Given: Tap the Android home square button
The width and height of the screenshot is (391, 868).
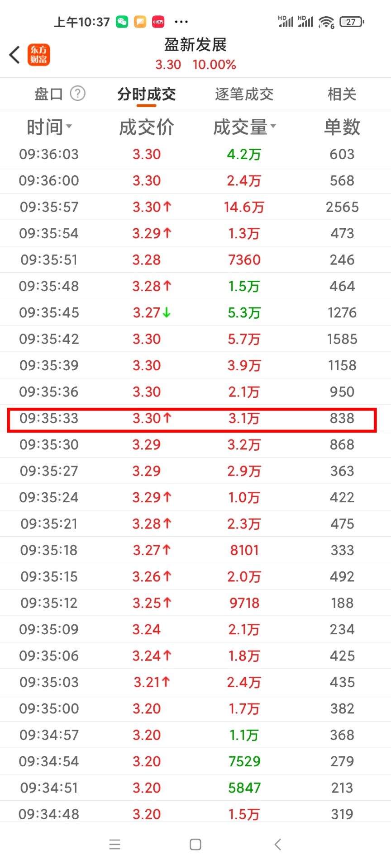Looking at the screenshot, I should 195,844.
